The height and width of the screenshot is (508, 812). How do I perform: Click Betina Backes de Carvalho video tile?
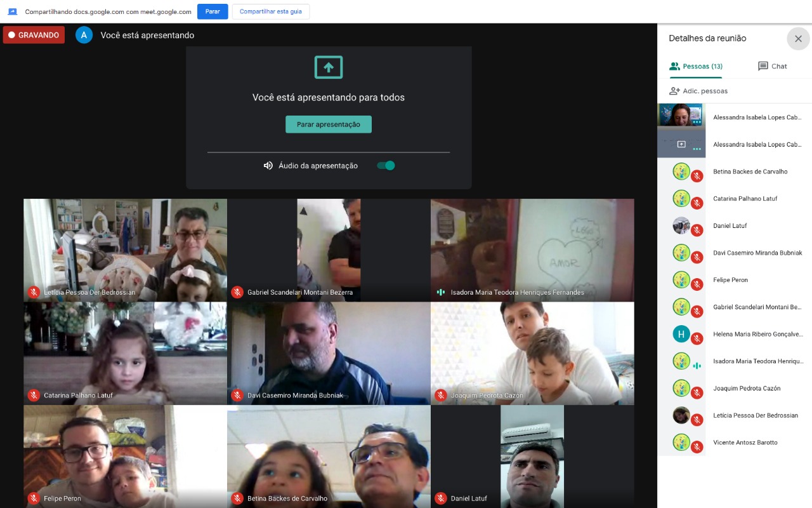tap(329, 457)
